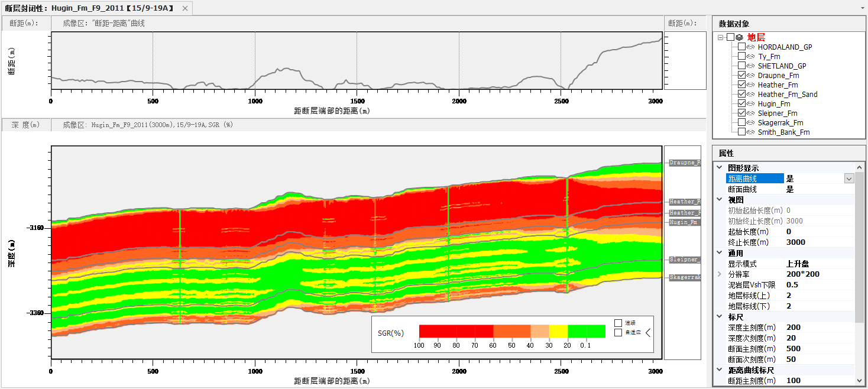Image resolution: width=868 pixels, height=389 pixels.
Task: Close the Hugin_Fm_F9_2011 tab
Action: click(185, 8)
